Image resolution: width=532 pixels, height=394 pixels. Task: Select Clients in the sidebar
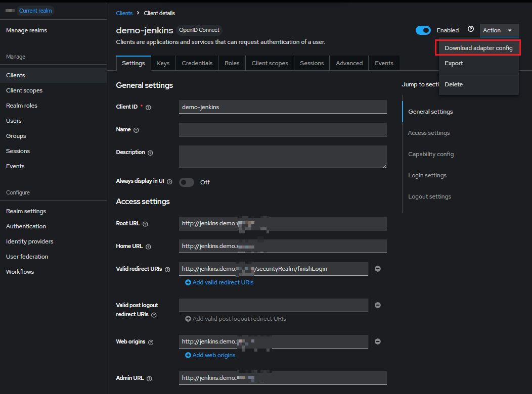click(x=53, y=75)
